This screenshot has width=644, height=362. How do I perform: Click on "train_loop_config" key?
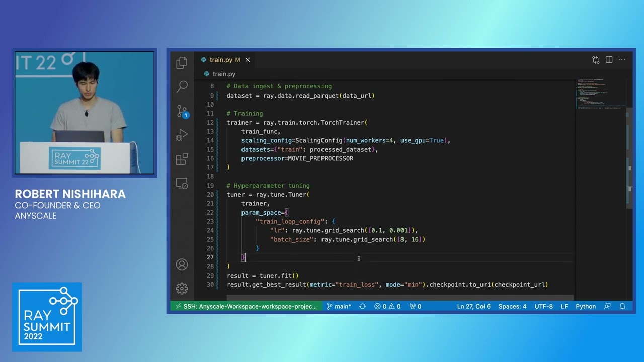click(x=292, y=222)
